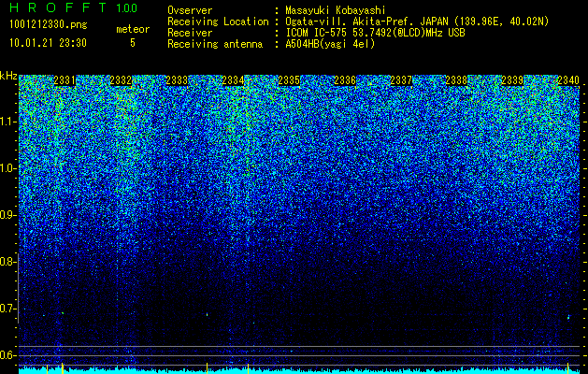Select the meteor count value 5
This screenshot has width=588, height=374.
coord(133,43)
